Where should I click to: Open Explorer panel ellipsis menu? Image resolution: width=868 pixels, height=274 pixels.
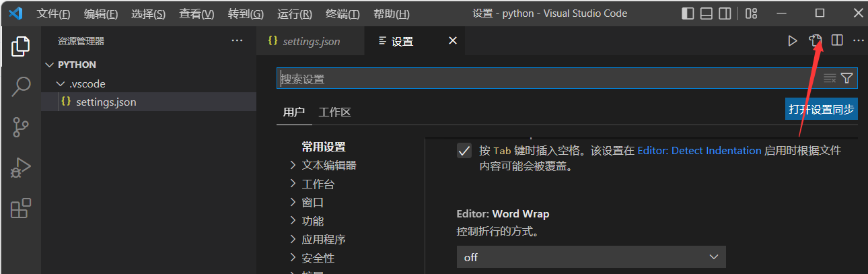click(237, 41)
